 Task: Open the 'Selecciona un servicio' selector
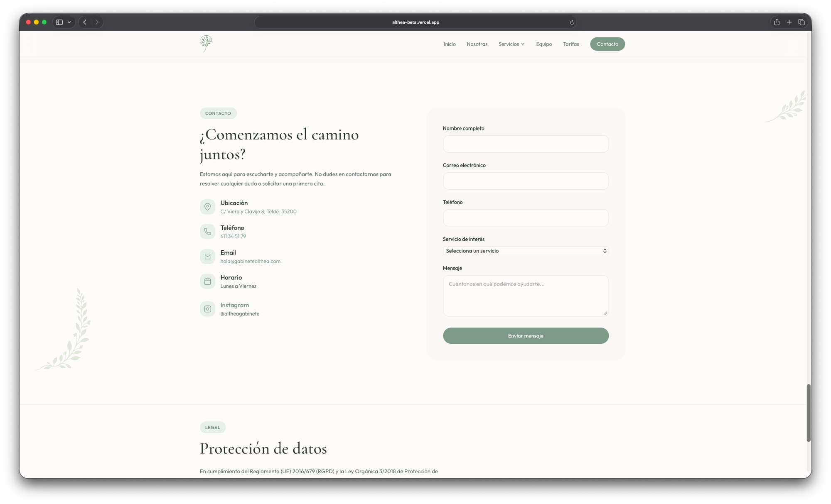click(525, 251)
